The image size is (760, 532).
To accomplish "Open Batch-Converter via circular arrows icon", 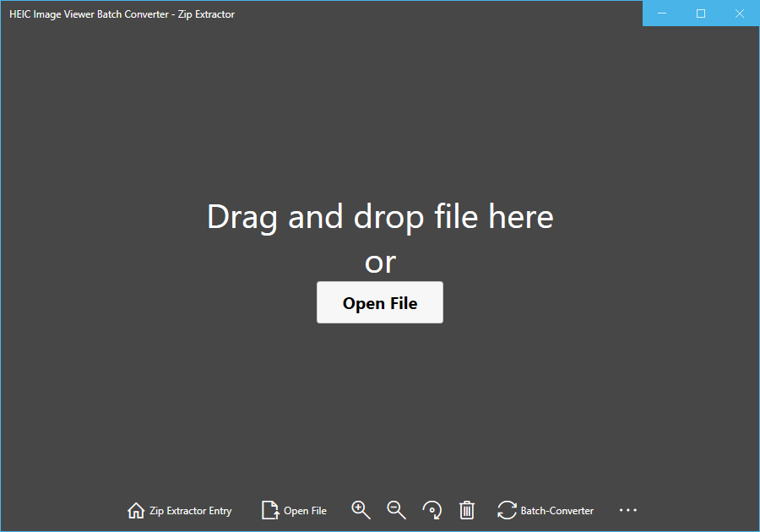I will point(506,509).
